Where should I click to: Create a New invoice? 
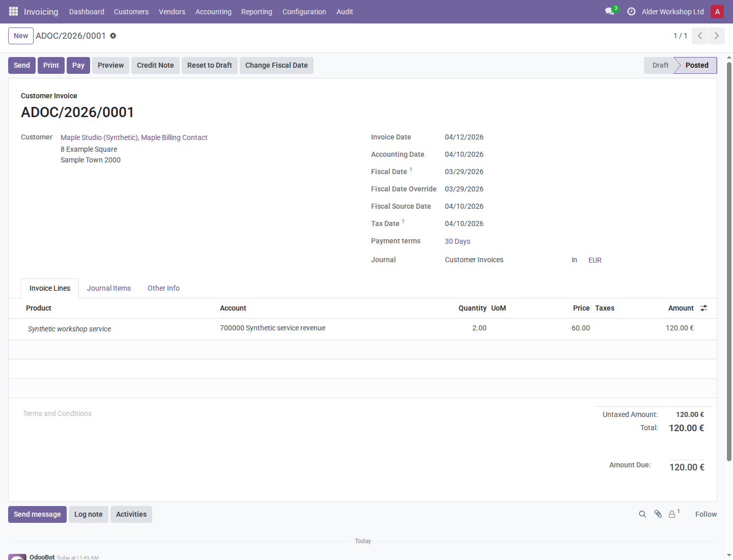click(x=21, y=36)
